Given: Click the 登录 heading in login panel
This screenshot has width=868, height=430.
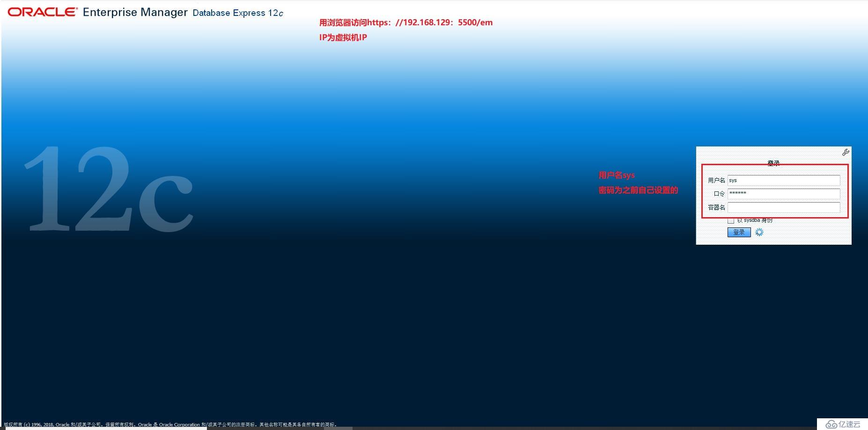Looking at the screenshot, I should coord(773,163).
